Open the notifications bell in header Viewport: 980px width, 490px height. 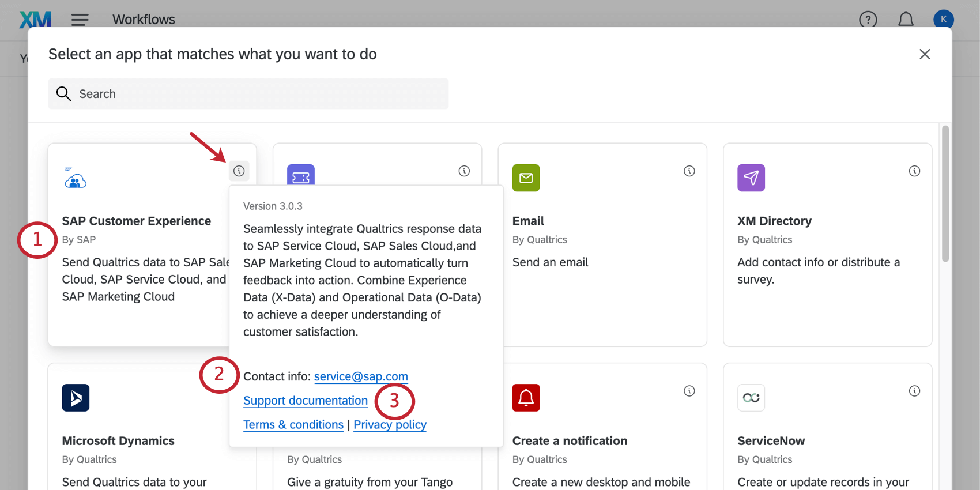906,20
